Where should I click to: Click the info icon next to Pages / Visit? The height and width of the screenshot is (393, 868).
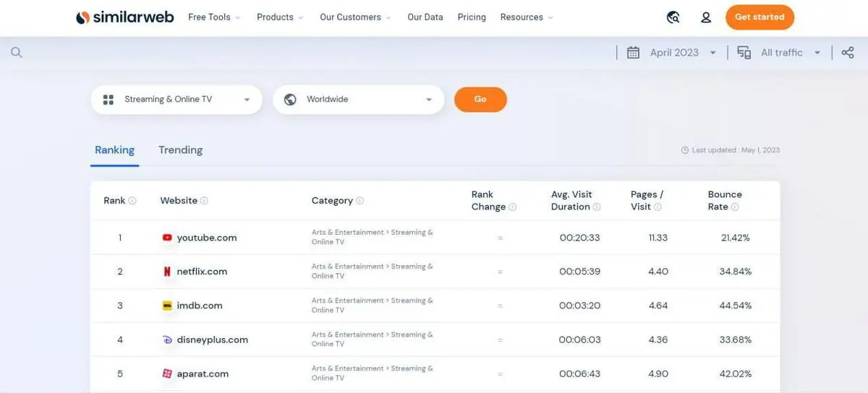[658, 207]
